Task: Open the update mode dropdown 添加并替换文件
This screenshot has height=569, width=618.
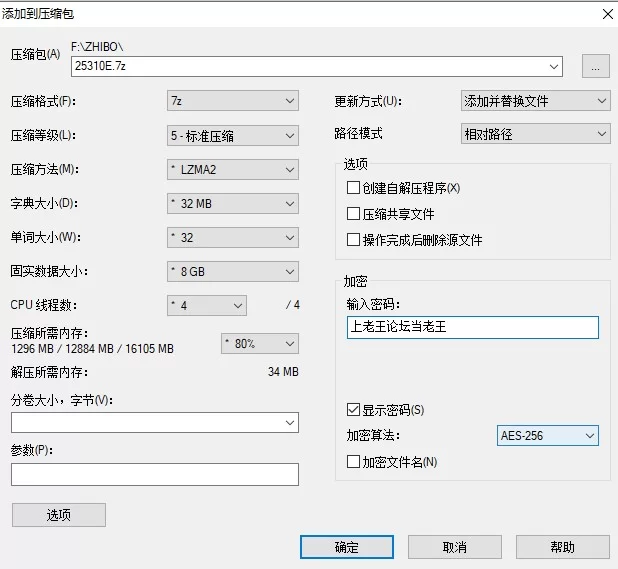Action: (x=535, y=100)
